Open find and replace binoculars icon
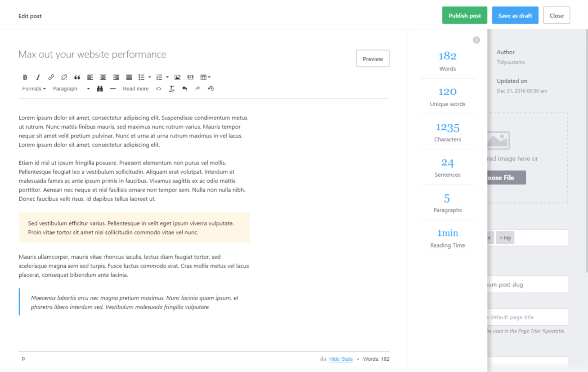Screen dimensions: 588x372 pyautogui.click(x=100, y=89)
